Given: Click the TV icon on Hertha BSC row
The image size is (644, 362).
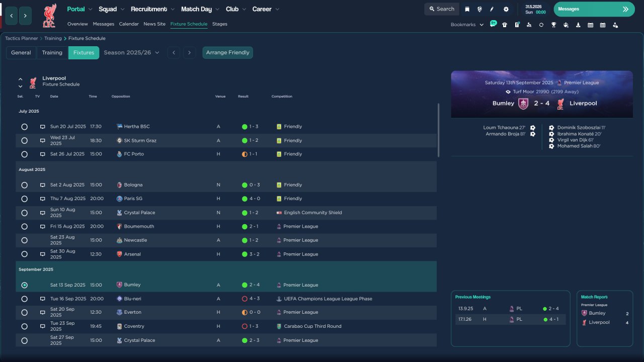Looking at the screenshot, I should pos(43,127).
